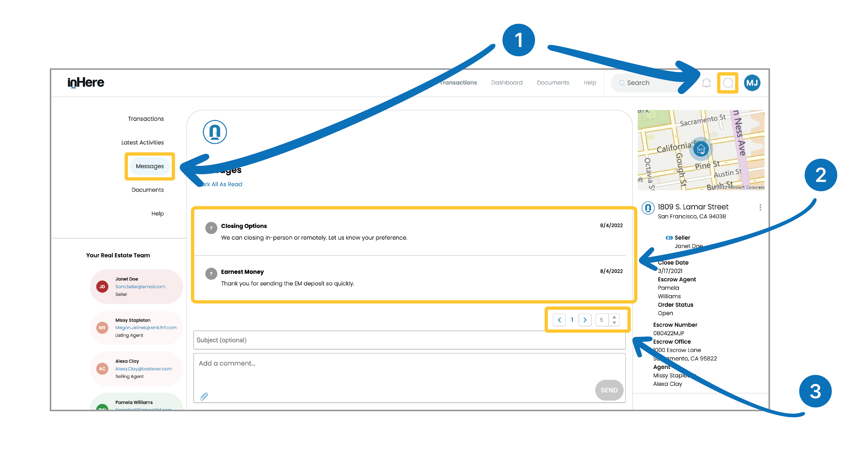
Task: Open the Dashboard tab in top navigation
Action: [507, 82]
